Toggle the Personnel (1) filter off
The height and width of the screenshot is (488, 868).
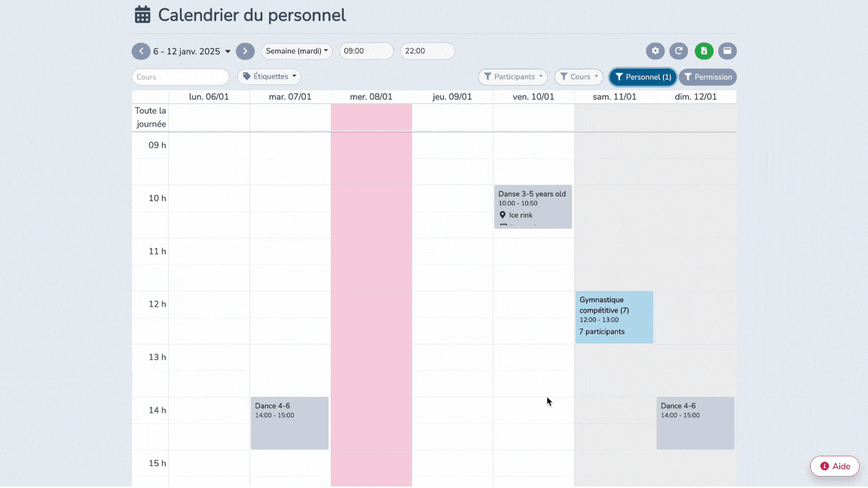[642, 76]
